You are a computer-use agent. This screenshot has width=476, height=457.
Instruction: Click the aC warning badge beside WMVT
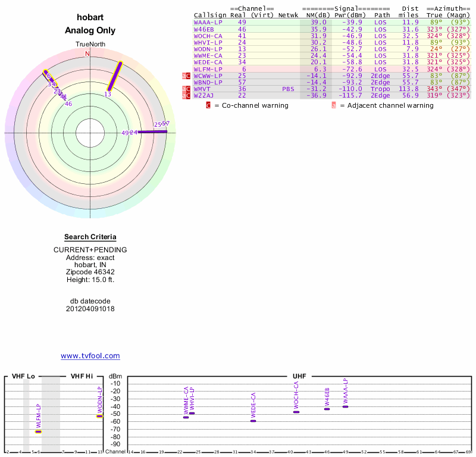(186, 89)
